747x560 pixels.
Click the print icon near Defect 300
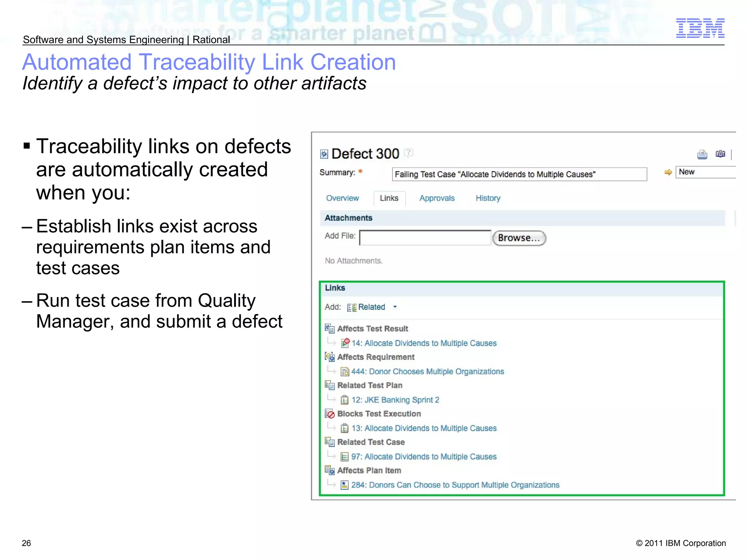pos(702,155)
